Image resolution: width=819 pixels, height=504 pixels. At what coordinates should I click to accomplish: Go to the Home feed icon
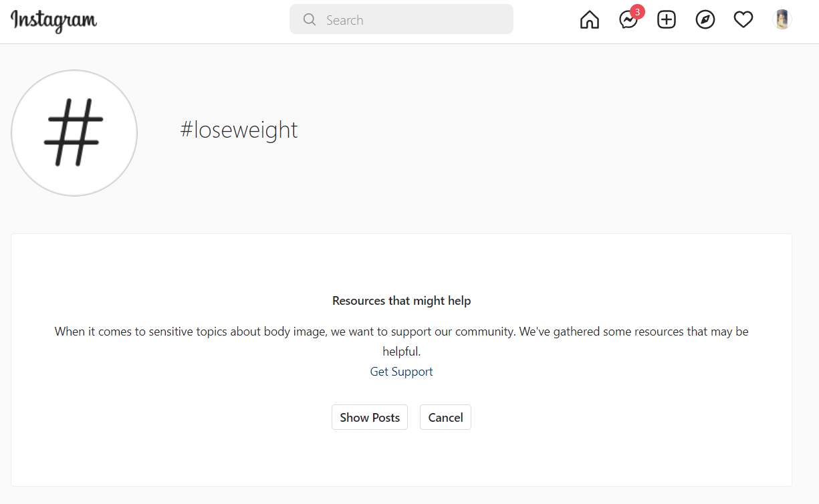point(590,20)
